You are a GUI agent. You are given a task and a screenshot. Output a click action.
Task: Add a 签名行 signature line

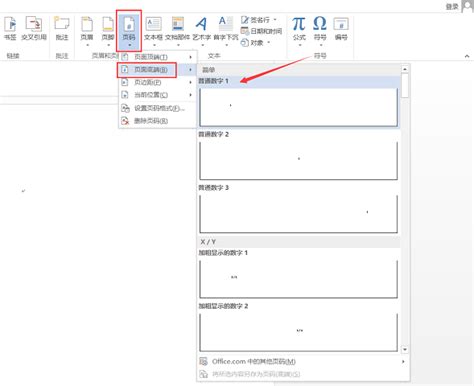[255, 20]
